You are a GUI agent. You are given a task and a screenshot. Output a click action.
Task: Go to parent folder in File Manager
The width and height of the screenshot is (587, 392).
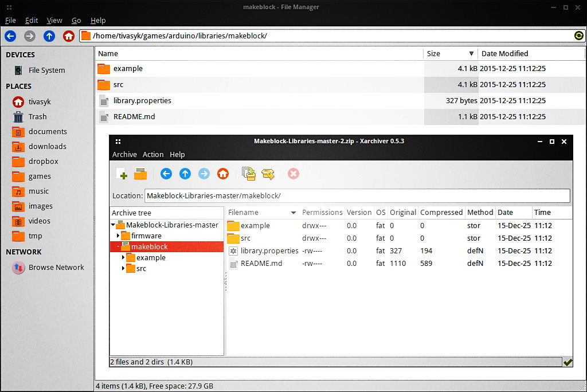pos(49,36)
